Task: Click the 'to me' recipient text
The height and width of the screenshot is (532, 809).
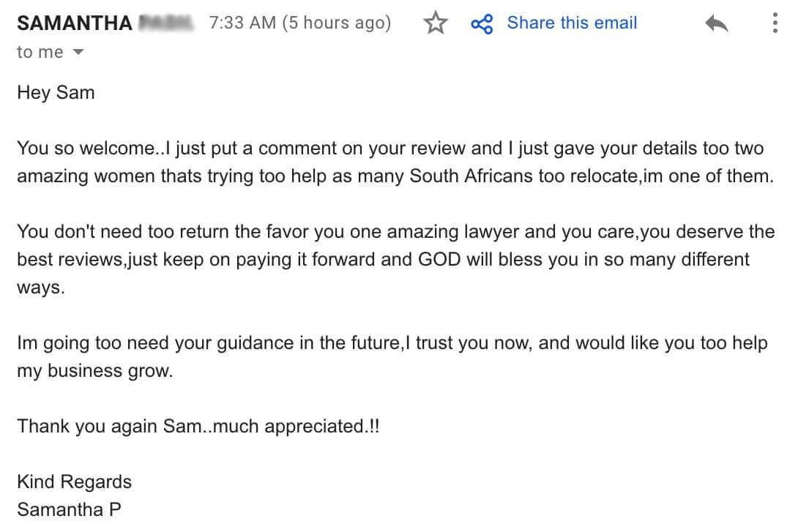Action: click(40, 51)
